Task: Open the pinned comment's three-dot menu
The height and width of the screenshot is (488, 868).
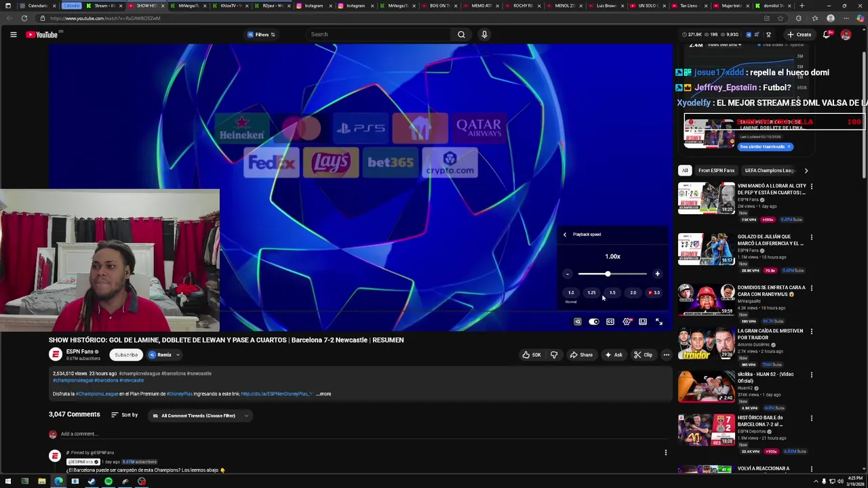Action: [x=666, y=452]
